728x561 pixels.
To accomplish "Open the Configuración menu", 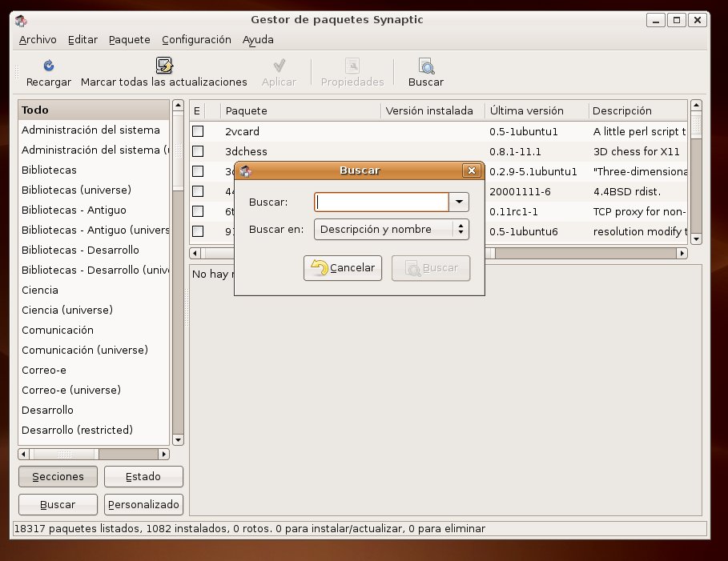I will coord(196,40).
